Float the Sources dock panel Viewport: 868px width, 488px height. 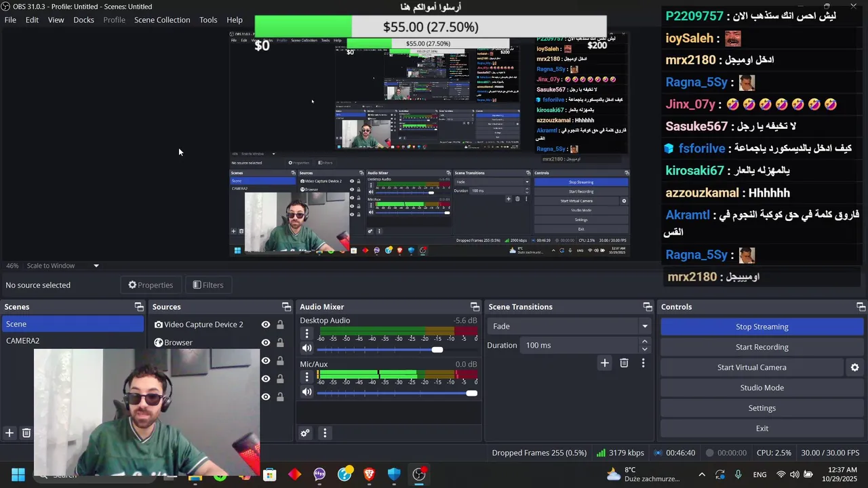tap(286, 307)
